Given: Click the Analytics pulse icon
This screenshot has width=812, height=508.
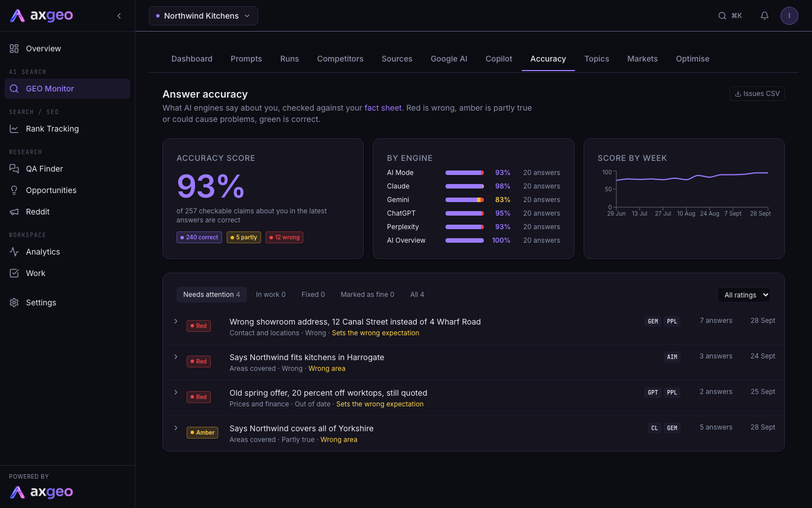Looking at the screenshot, I should pyautogui.click(x=14, y=252).
